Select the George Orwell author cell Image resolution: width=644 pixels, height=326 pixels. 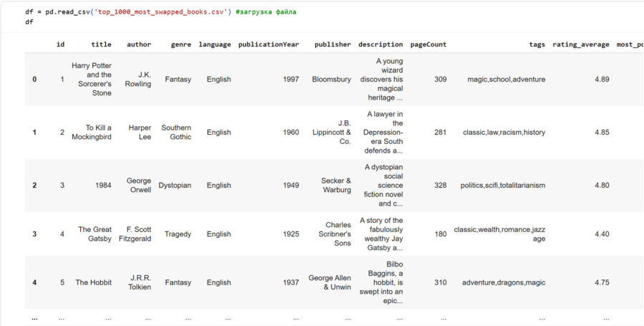pyautogui.click(x=139, y=186)
